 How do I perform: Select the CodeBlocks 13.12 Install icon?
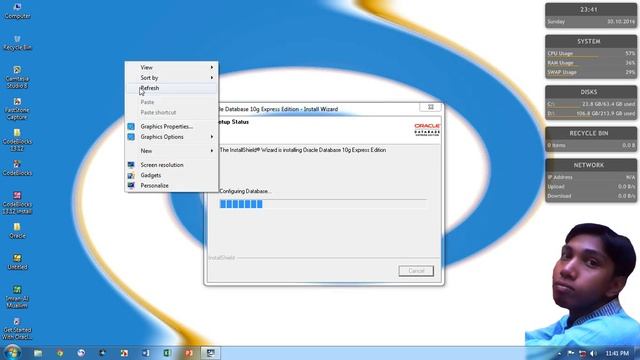[x=17, y=203]
